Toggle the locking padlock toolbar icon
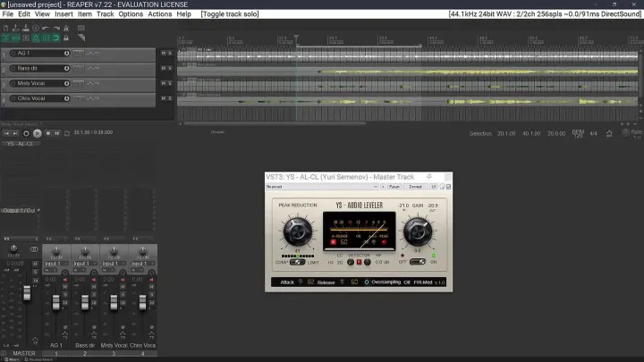 coord(66,38)
